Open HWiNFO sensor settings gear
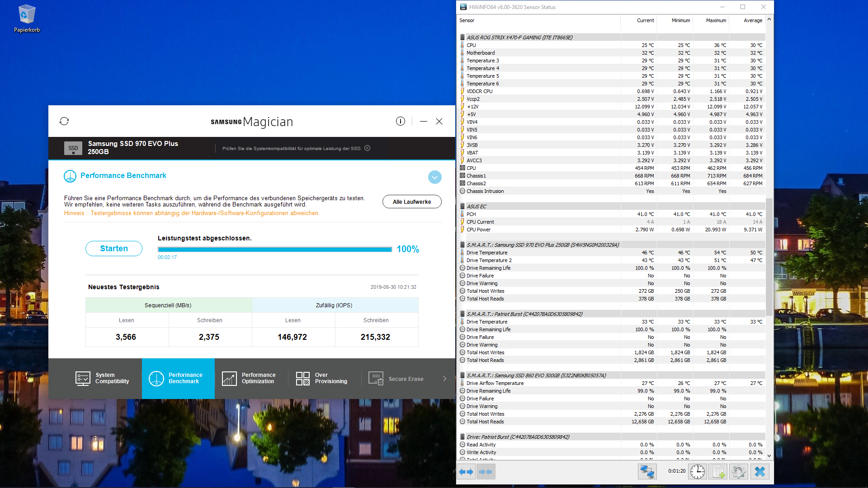Screen dimensions: 868x488 click(739, 472)
